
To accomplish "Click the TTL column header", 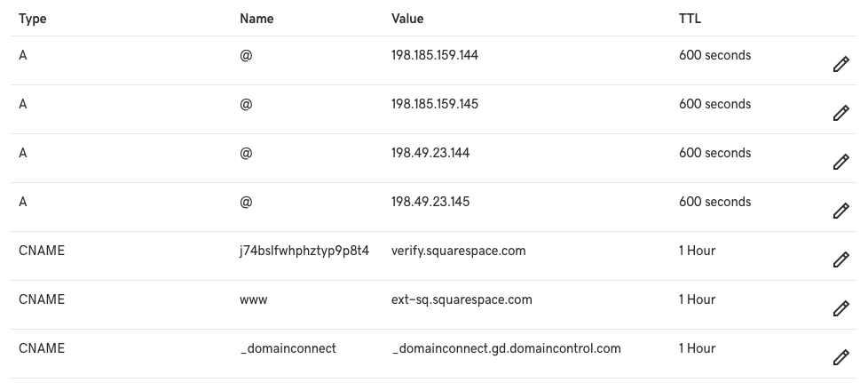I will (690, 19).
